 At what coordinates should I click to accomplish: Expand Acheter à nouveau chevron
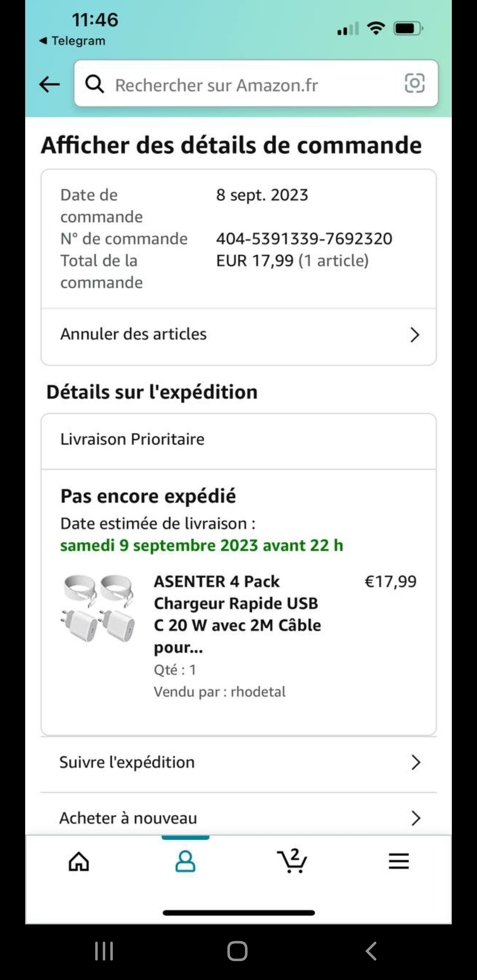[x=415, y=818]
